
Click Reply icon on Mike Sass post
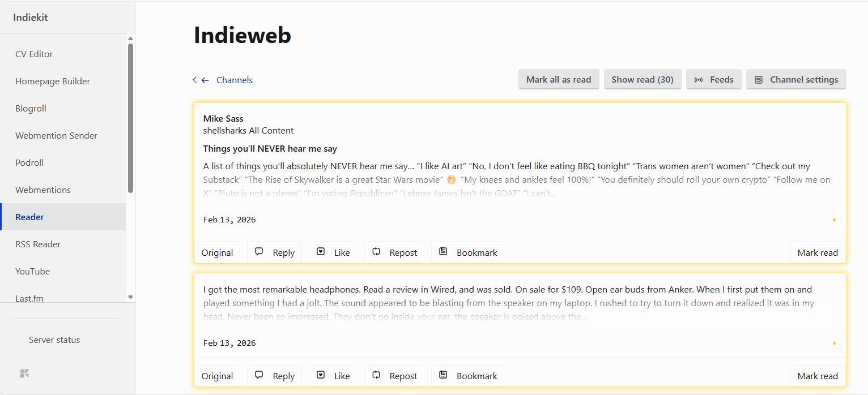coord(259,252)
